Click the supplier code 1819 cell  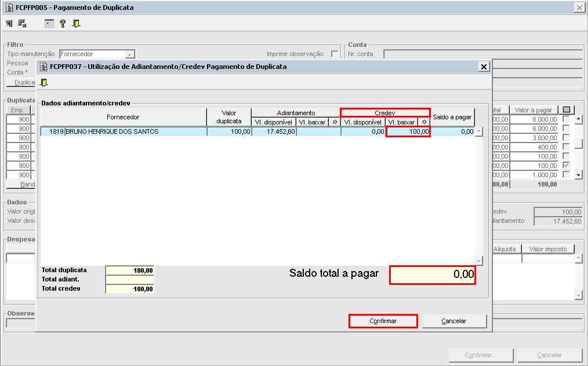tap(53, 131)
